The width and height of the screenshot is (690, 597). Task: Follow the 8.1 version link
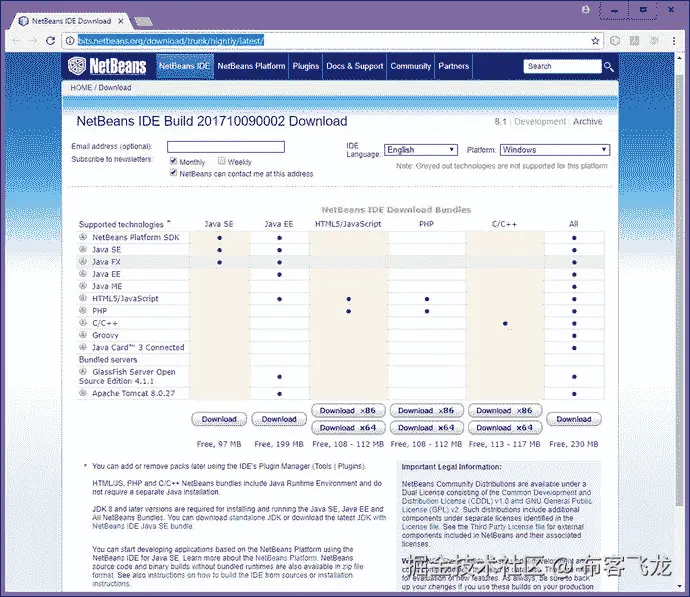click(x=500, y=121)
